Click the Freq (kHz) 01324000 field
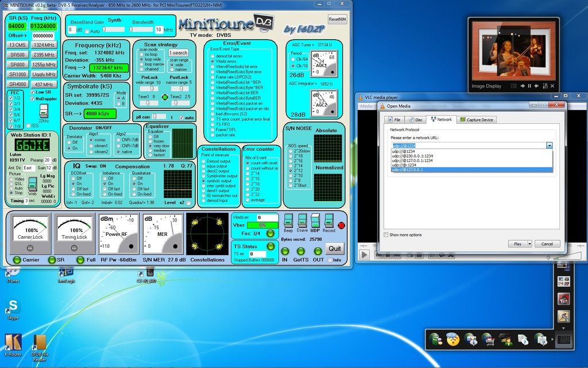Viewport: 588px width, 368px height. [44, 26]
